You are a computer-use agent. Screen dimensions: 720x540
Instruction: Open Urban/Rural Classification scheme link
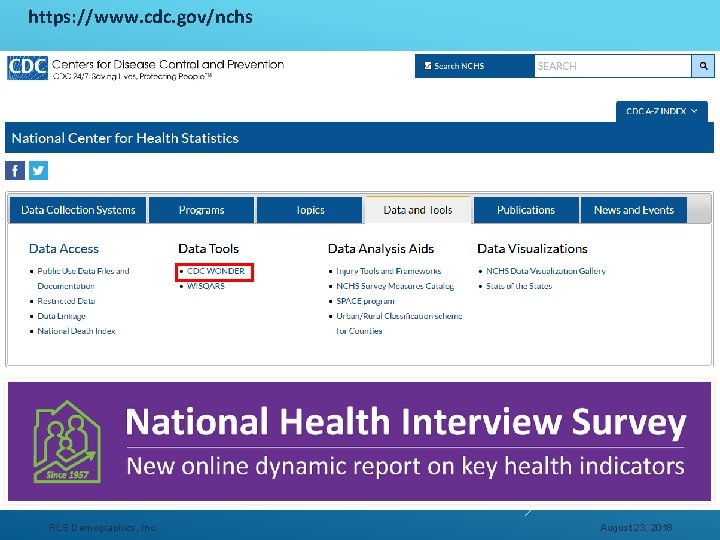(399, 323)
